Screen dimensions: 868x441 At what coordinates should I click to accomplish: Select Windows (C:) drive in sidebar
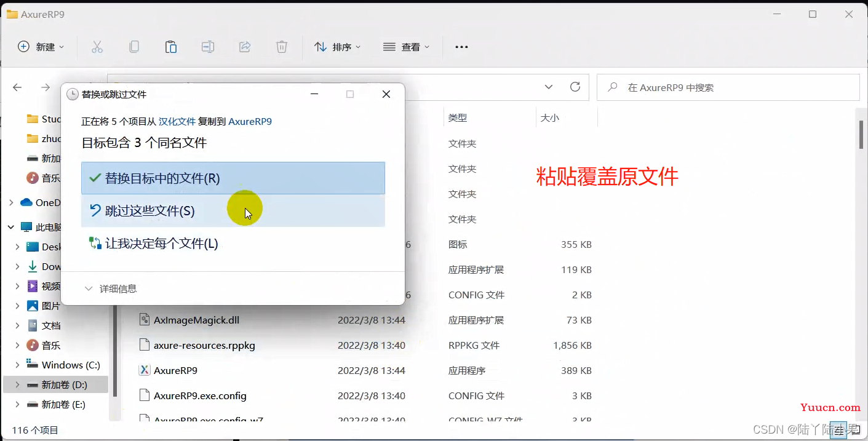[71, 365]
